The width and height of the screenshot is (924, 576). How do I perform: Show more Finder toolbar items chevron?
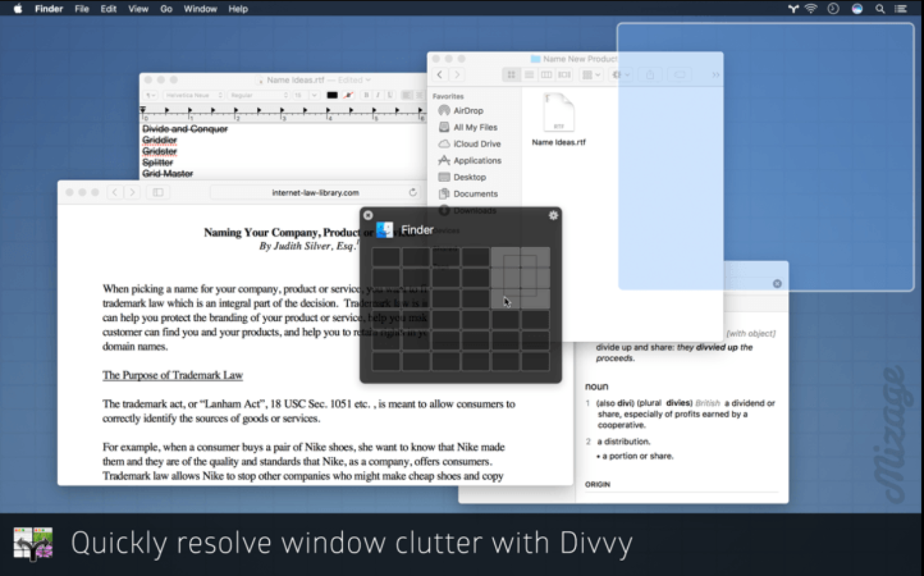coord(716,75)
